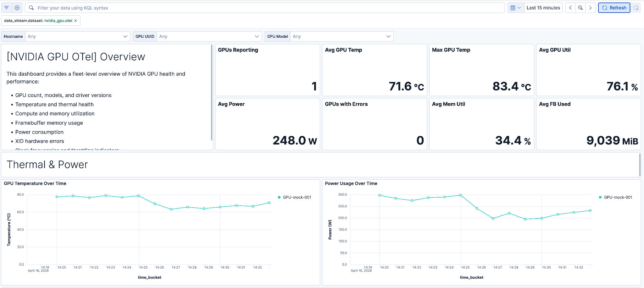Click the GPU Temperature Over Time title
Image resolution: width=644 pixels, height=288 pixels.
35,183
